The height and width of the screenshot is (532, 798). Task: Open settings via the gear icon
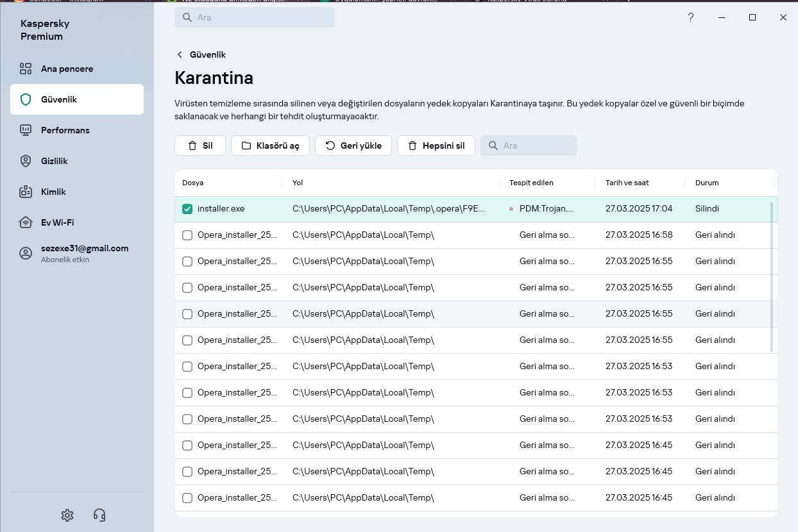(x=67, y=515)
